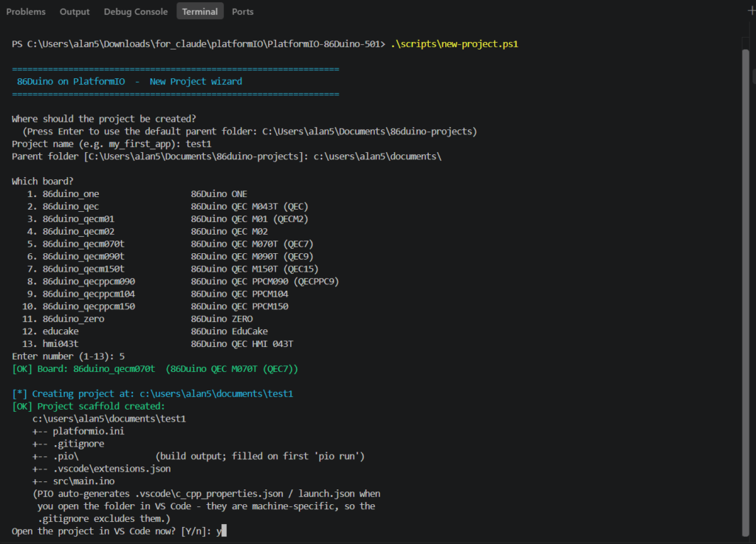Click the '[OK] Project scaffold created:' line
Viewport: 756px width, 544px height.
89,407
